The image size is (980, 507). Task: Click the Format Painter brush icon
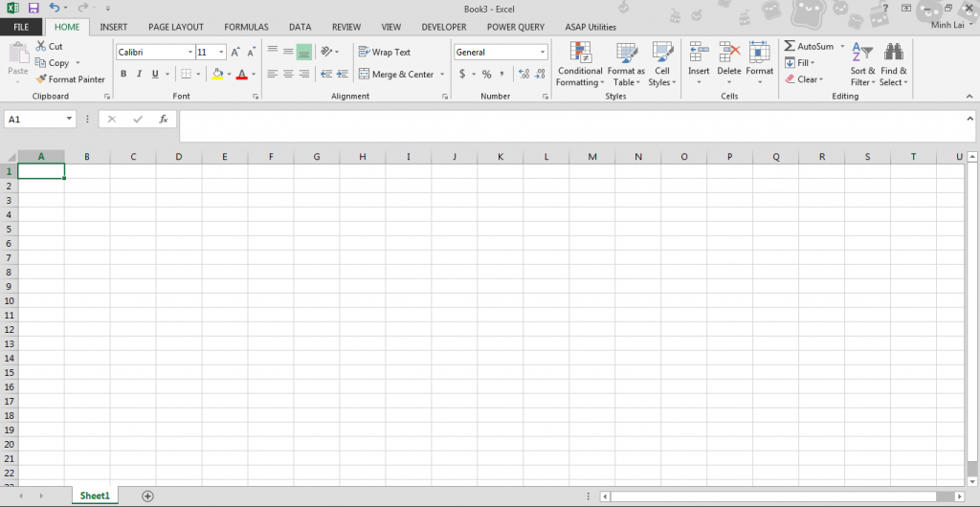coord(41,79)
